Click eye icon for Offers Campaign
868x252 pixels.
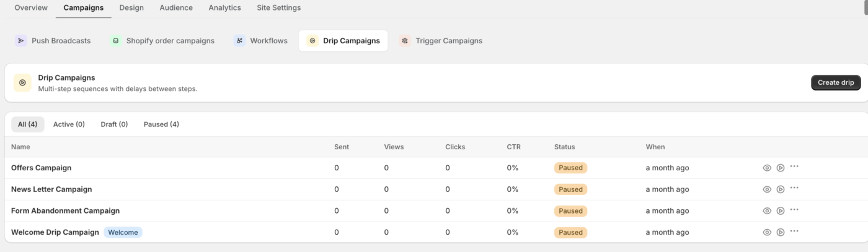pos(767,168)
